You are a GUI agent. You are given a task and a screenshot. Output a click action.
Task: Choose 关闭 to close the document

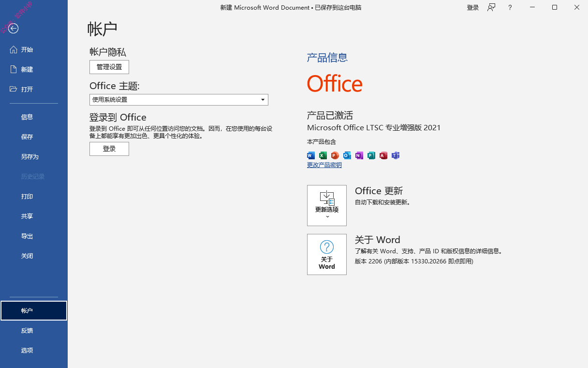click(34, 256)
